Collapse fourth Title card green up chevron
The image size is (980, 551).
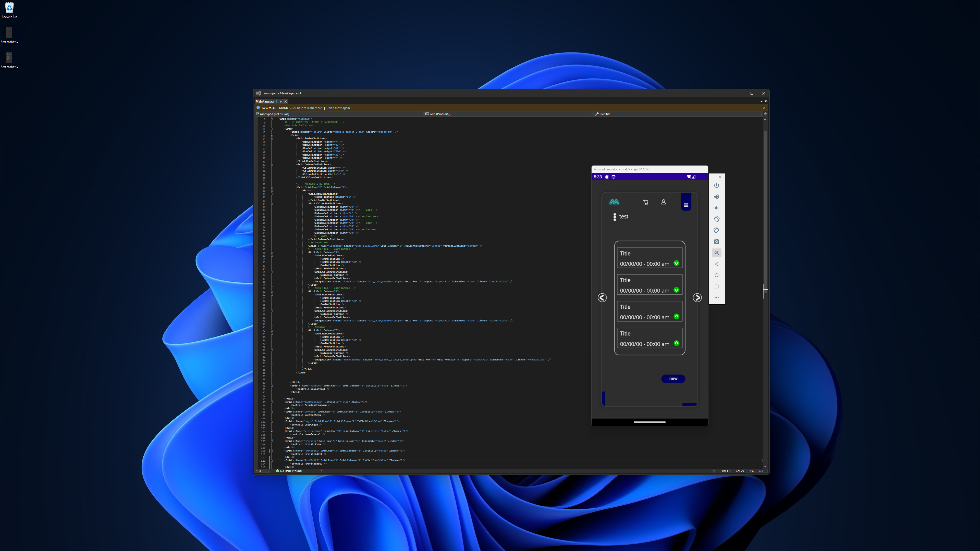[x=676, y=343]
